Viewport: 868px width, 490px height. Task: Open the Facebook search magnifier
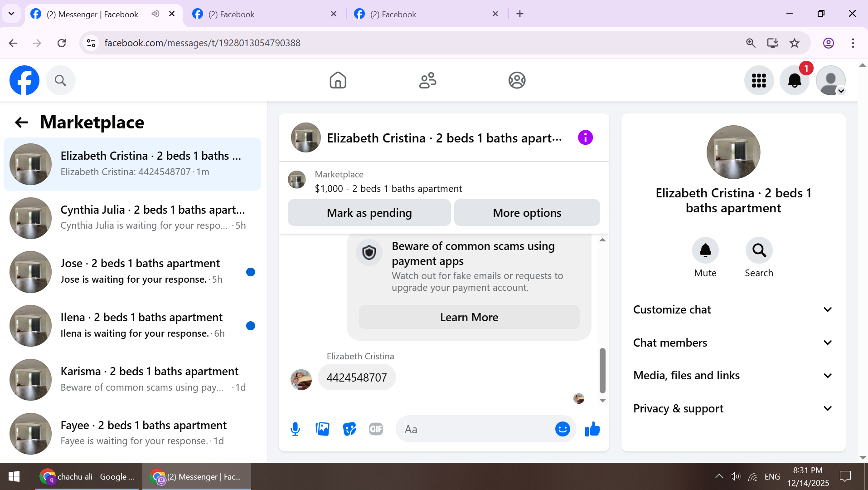coord(60,80)
